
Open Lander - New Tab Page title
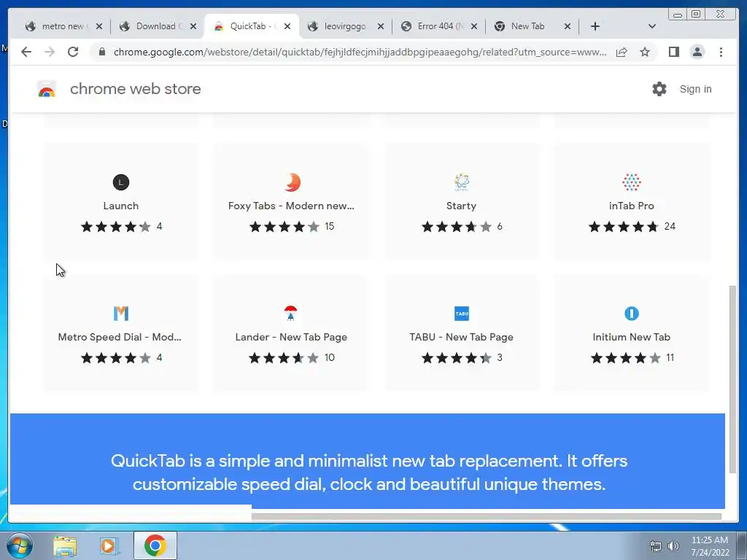coord(291,337)
